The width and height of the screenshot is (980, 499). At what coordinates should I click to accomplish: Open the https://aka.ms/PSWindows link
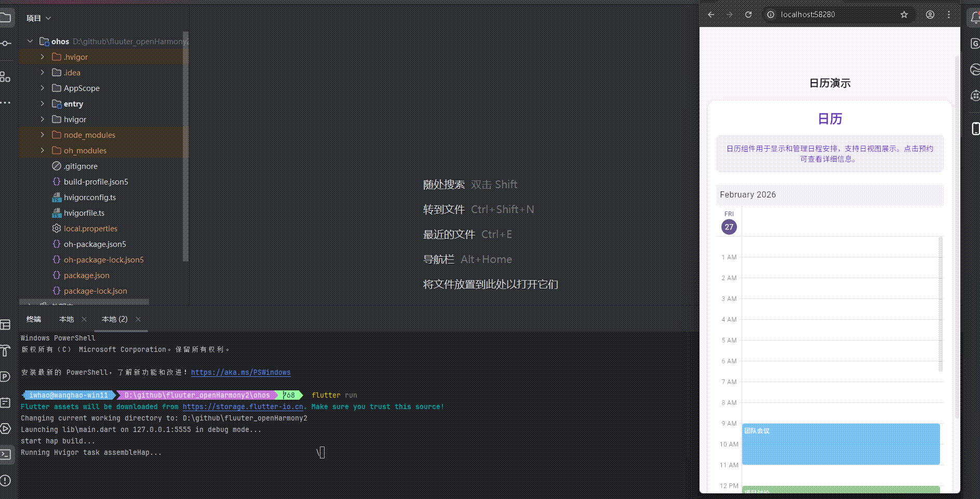pyautogui.click(x=240, y=372)
